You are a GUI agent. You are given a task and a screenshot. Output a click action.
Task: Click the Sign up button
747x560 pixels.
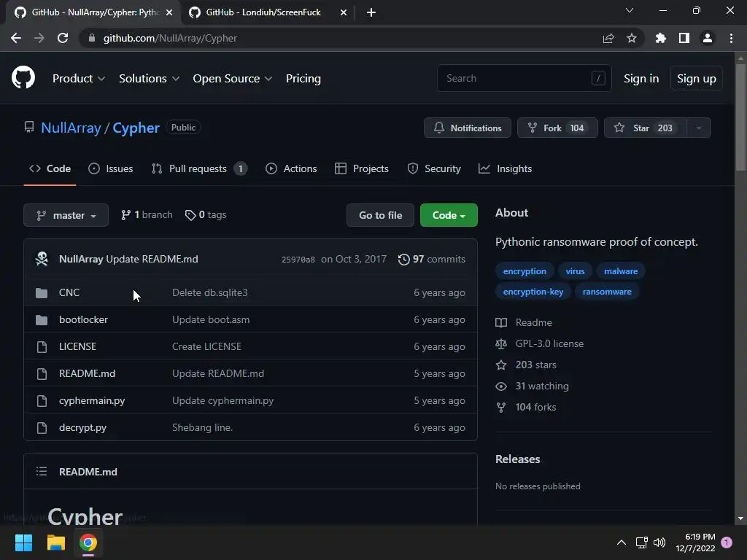point(697,79)
